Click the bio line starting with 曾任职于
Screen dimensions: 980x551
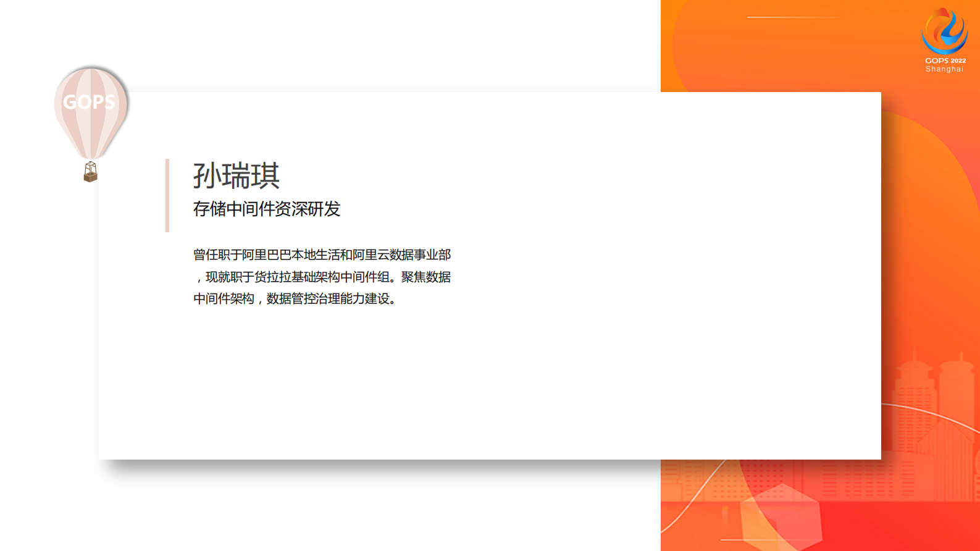tap(322, 254)
